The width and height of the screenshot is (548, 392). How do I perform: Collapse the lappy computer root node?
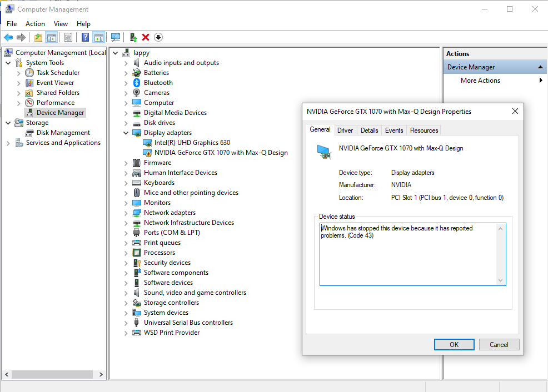116,53
